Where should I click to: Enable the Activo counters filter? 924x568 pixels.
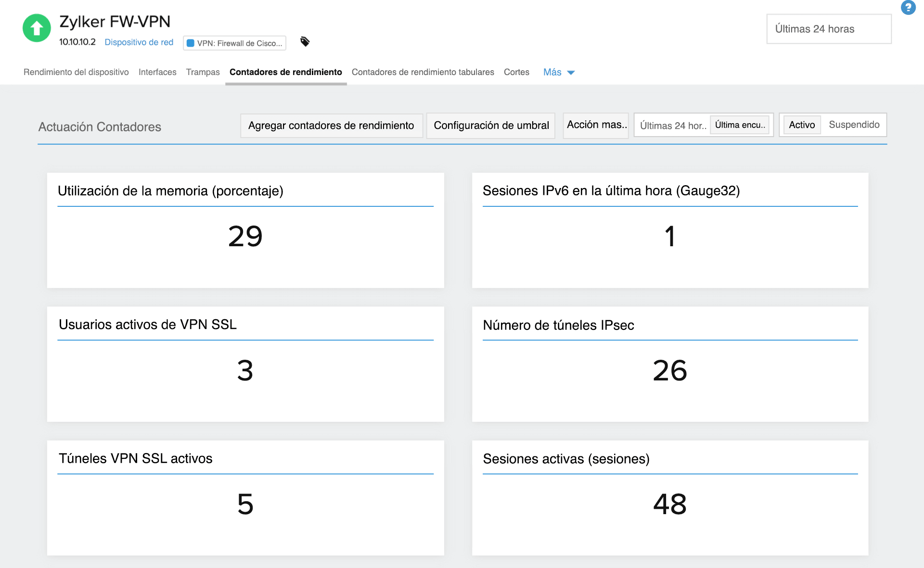tap(801, 125)
